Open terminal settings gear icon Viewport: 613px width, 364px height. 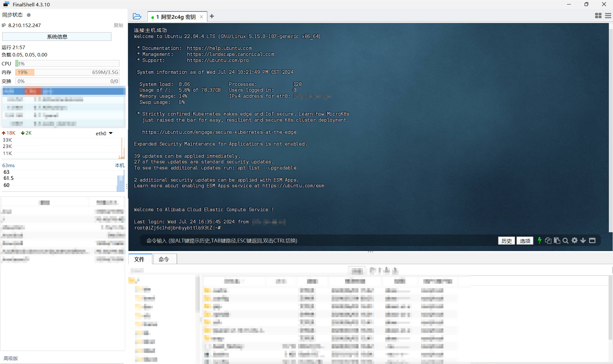coord(574,241)
